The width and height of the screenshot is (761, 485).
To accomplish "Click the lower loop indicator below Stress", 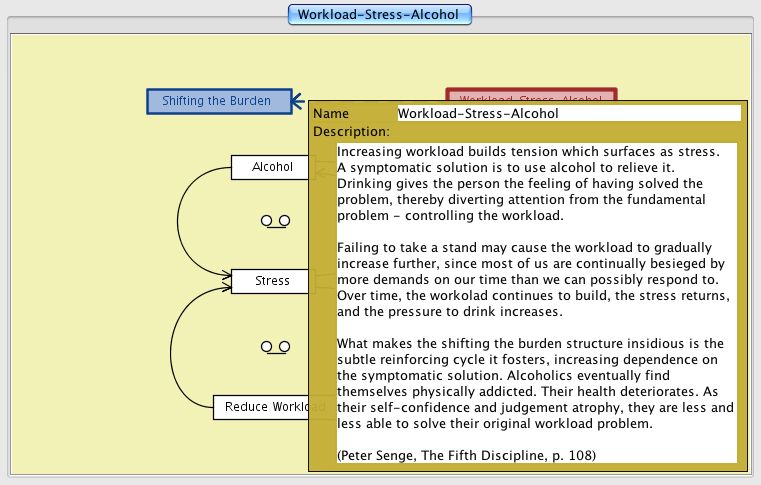I will coord(275,346).
